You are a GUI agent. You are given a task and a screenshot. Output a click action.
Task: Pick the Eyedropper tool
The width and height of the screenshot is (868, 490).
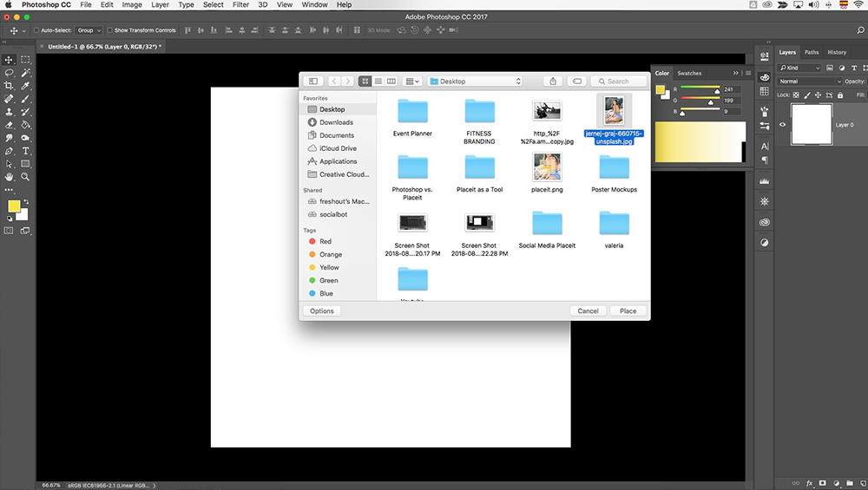pos(25,87)
